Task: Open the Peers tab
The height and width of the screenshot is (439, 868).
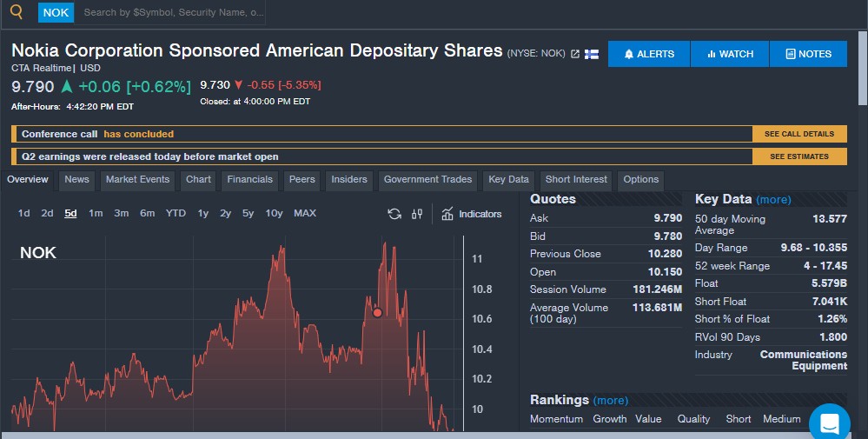Action: [301, 179]
